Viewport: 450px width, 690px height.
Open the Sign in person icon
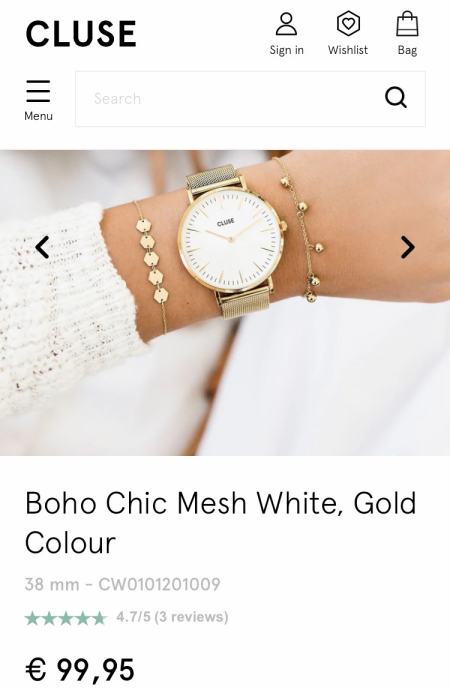286,24
